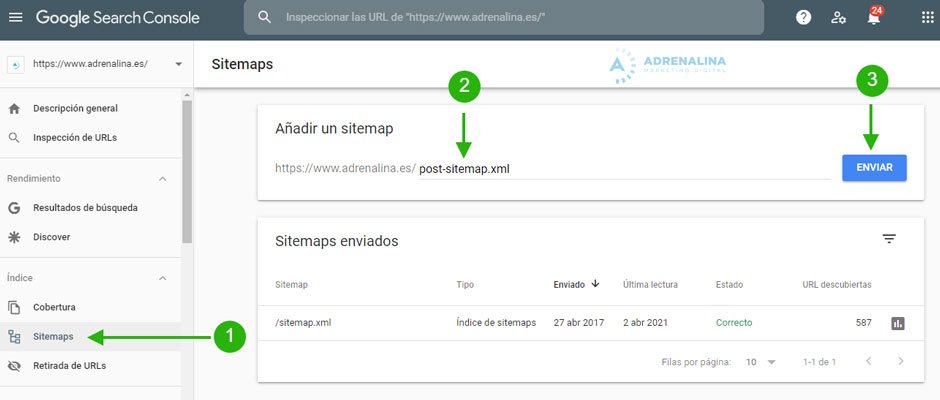This screenshot has height=400, width=940.
Task: Click the Sitemaps enviados heading
Action: (336, 241)
